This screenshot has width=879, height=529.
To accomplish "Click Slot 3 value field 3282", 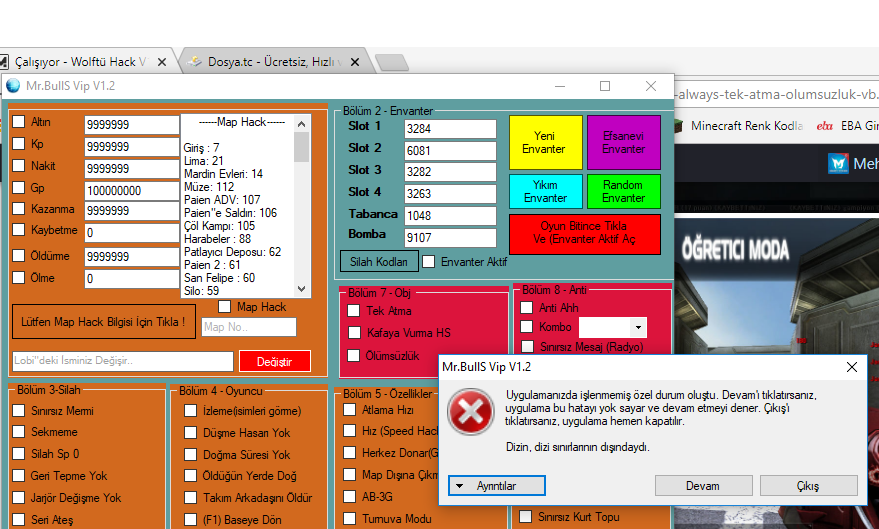I will point(450,172).
